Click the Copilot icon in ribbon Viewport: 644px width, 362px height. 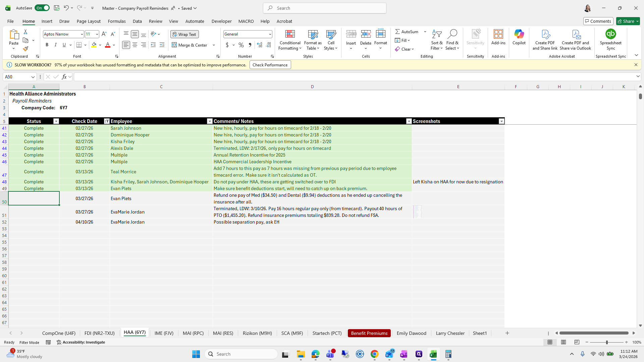pyautogui.click(x=519, y=34)
